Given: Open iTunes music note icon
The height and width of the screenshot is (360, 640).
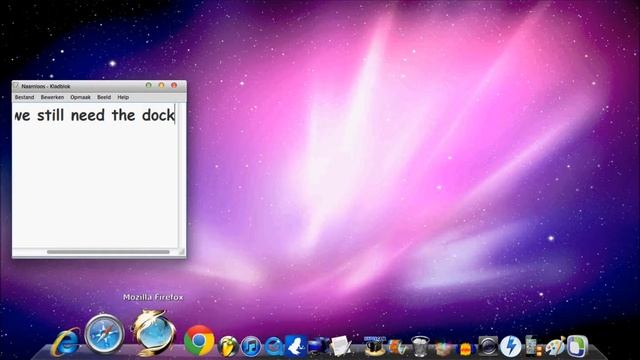Looking at the screenshot, I should pyautogui.click(x=251, y=347).
